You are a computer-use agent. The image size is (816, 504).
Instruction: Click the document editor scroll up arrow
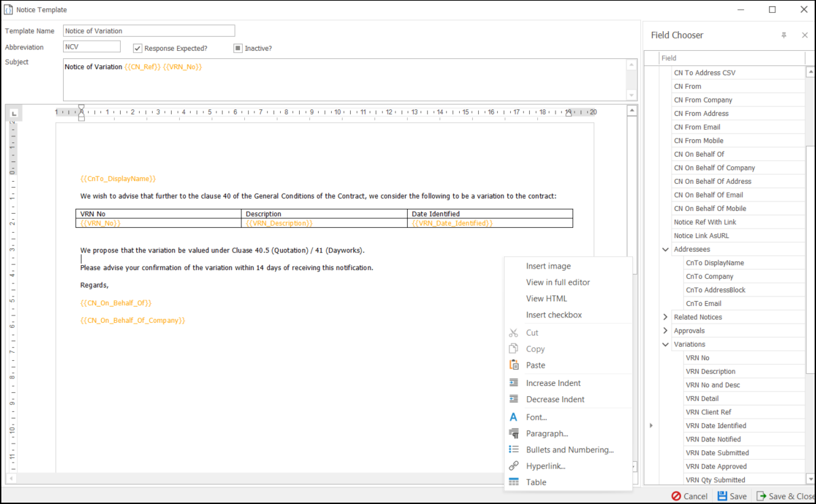tap(632, 110)
